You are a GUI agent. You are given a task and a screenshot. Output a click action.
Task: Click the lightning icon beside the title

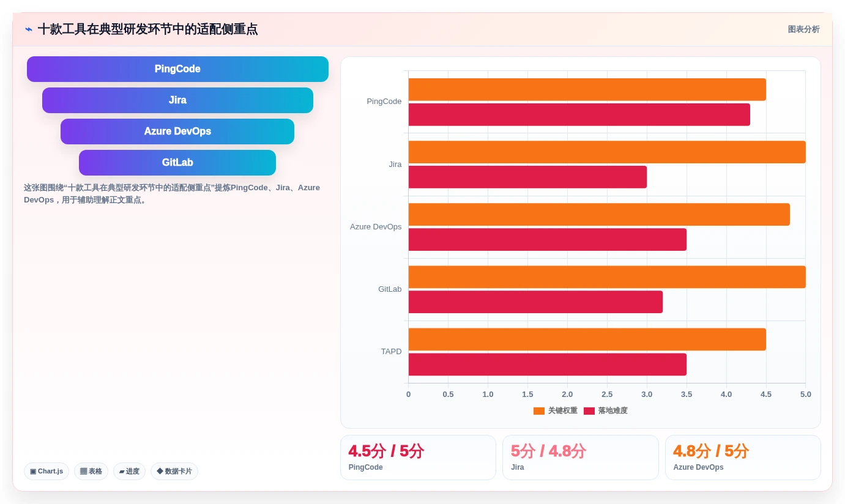pyautogui.click(x=29, y=29)
